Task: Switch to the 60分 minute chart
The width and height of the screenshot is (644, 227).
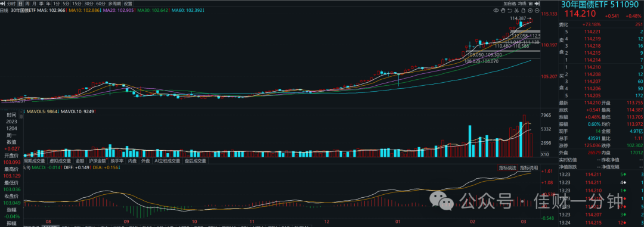Action: pos(101,3)
